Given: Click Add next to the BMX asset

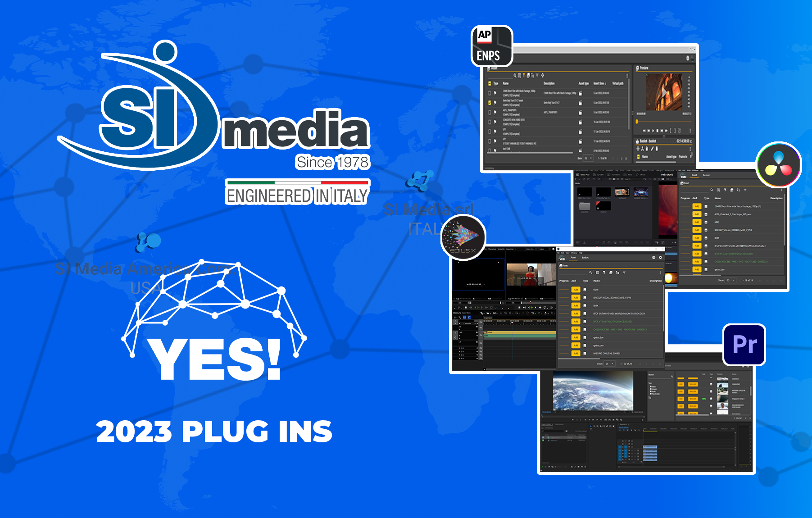Looking at the screenshot, I should [x=576, y=305].
